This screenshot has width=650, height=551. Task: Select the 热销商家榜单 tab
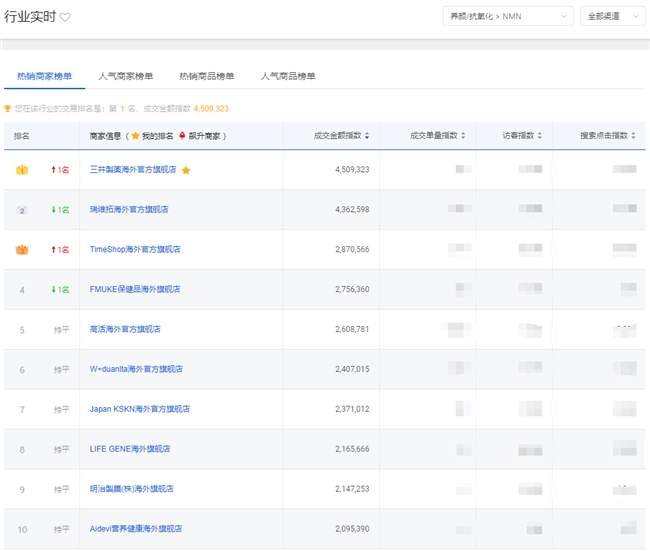[44, 76]
